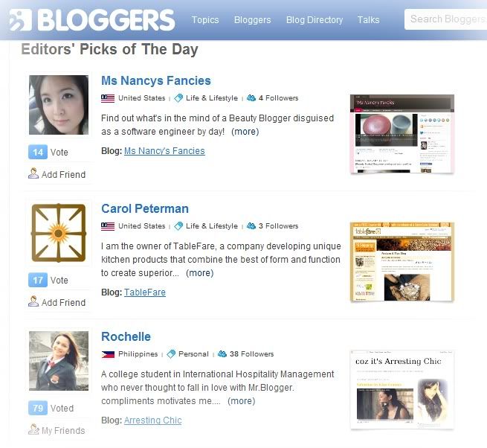Image resolution: width=487 pixels, height=448 pixels.
Task: Open the TableFare blog link
Action: (x=145, y=292)
